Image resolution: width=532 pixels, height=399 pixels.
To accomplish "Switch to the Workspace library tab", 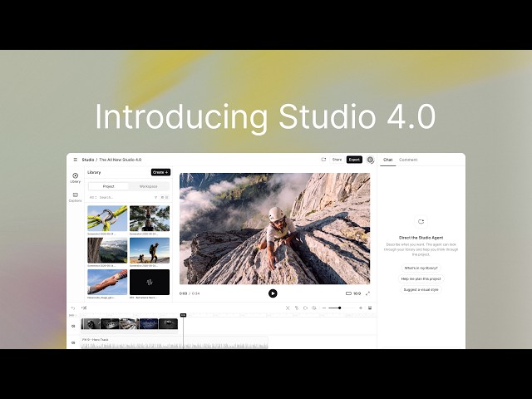I will pyautogui.click(x=149, y=186).
